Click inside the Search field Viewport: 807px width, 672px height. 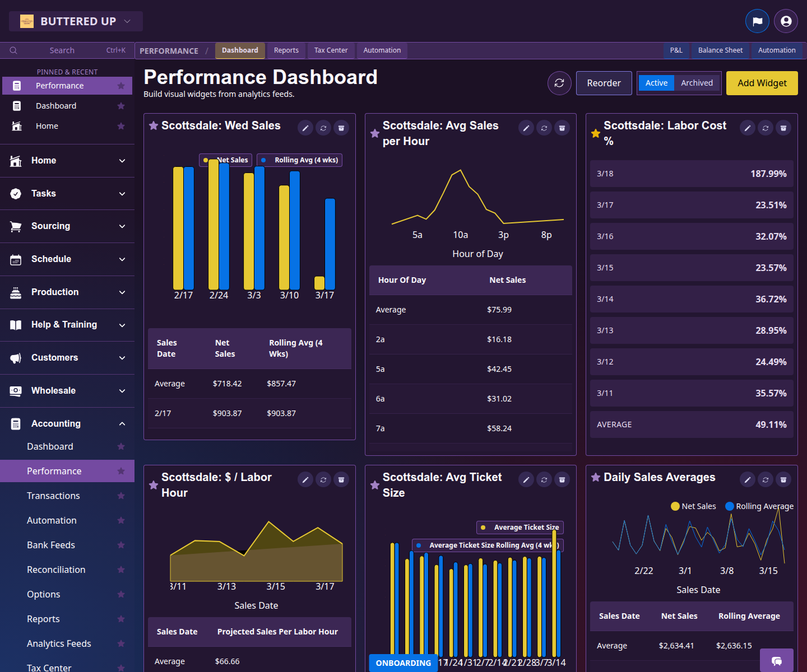pos(62,50)
